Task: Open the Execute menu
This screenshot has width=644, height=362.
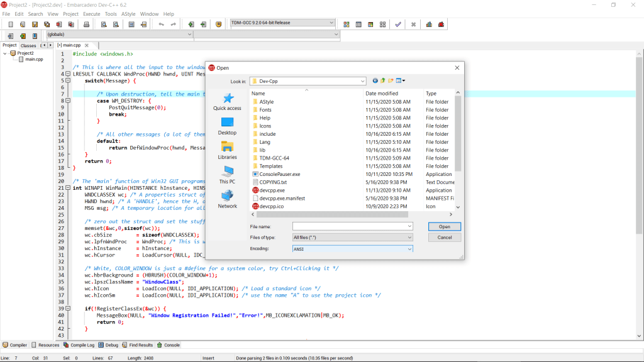Action: (92, 14)
